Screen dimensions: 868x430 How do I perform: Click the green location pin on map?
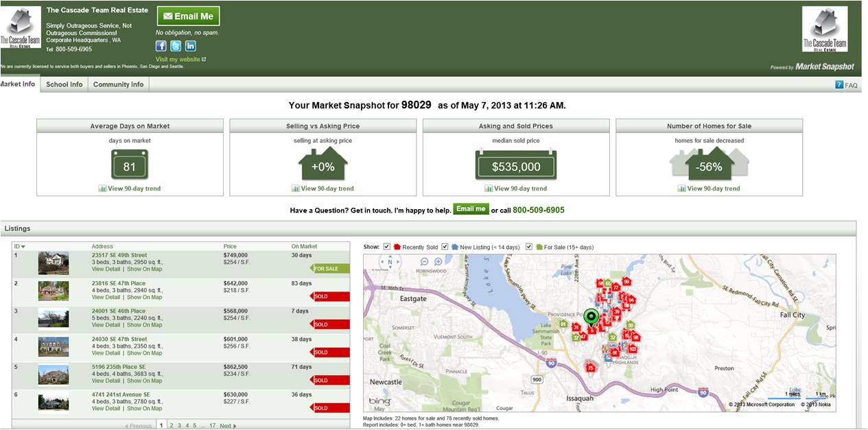tap(591, 318)
